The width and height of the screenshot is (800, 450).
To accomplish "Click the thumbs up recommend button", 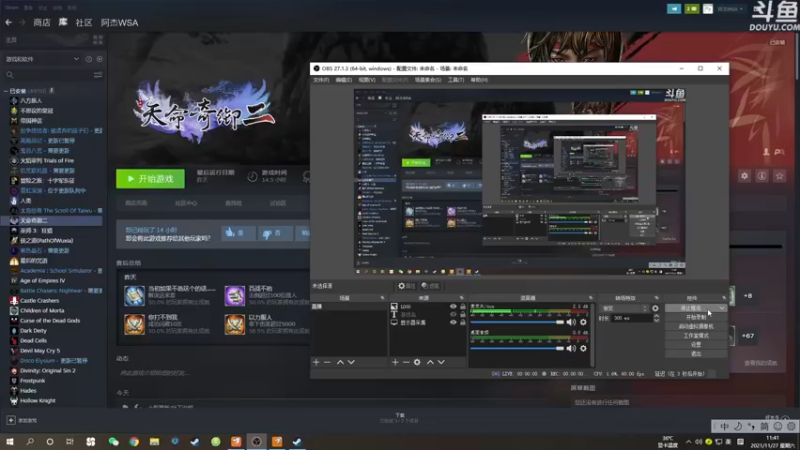I will coord(236,233).
